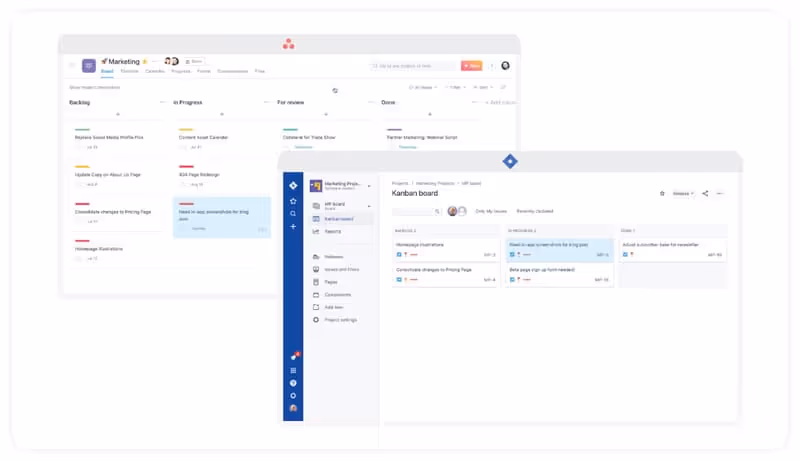
Task: Open the Release dropdown on Jira board
Action: click(683, 193)
